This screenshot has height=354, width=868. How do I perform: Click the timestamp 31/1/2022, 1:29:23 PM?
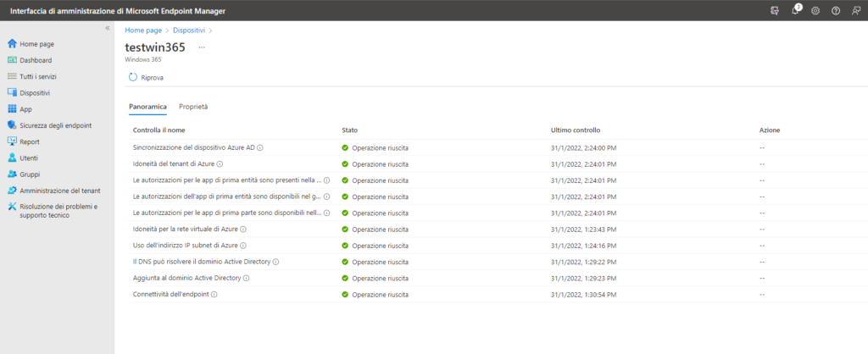pos(583,279)
